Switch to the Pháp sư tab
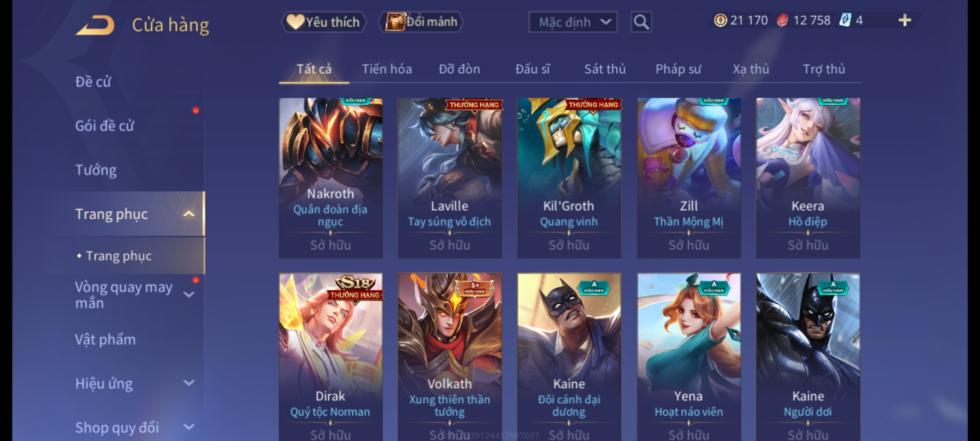980x441 pixels. click(678, 69)
